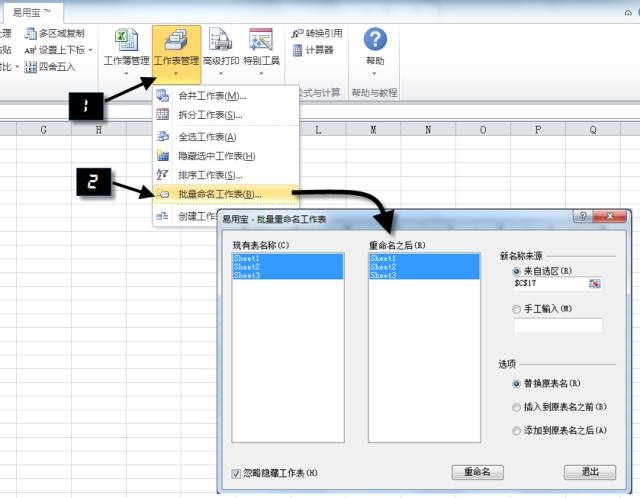Click the 合并工作表 menu icon
This screenshot has width=640, height=498.
[162, 96]
